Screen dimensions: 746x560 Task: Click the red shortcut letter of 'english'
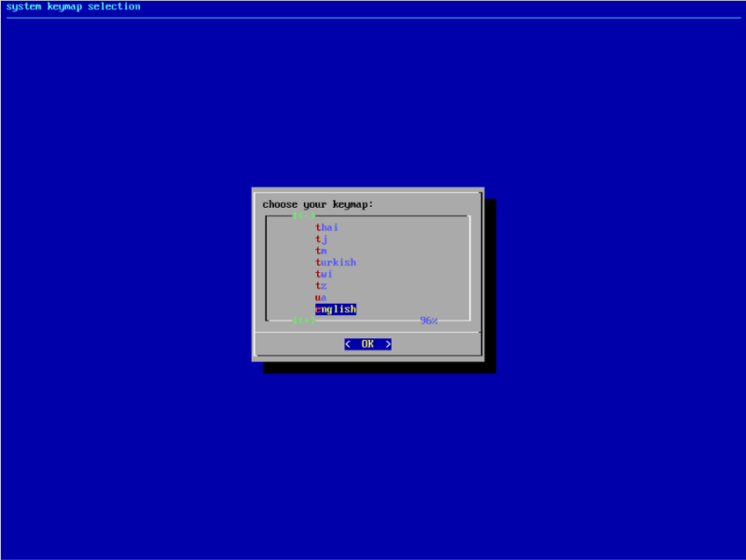[x=318, y=308]
